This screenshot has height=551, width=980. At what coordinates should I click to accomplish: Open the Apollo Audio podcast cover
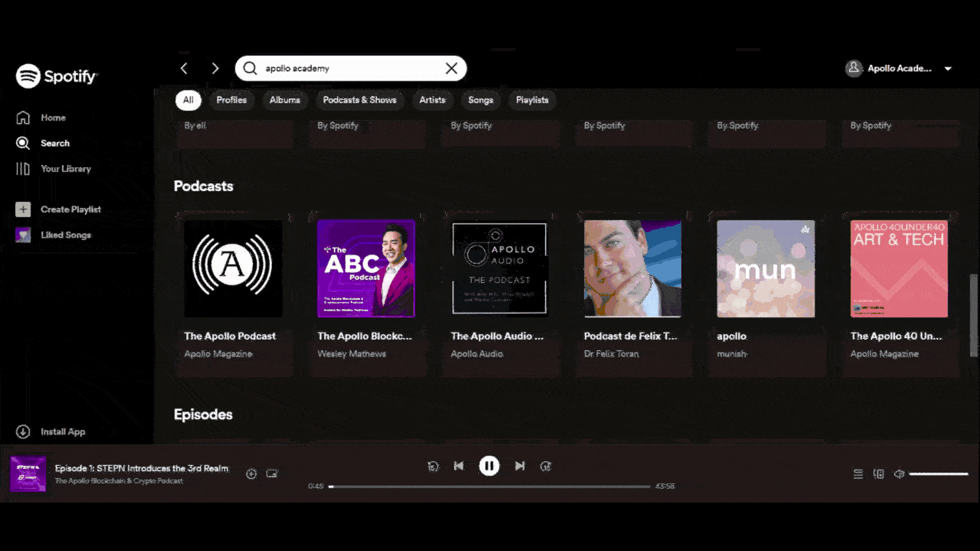[500, 269]
